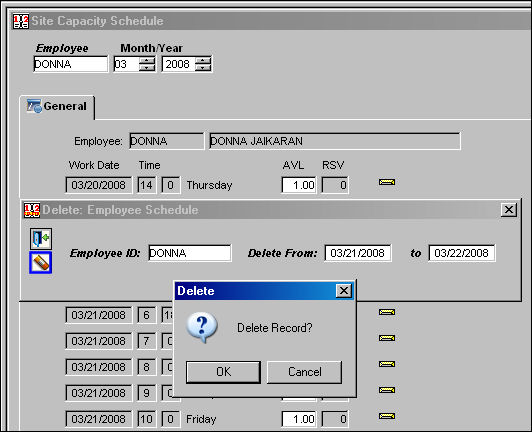Click the hour field showing 7

[147, 341]
